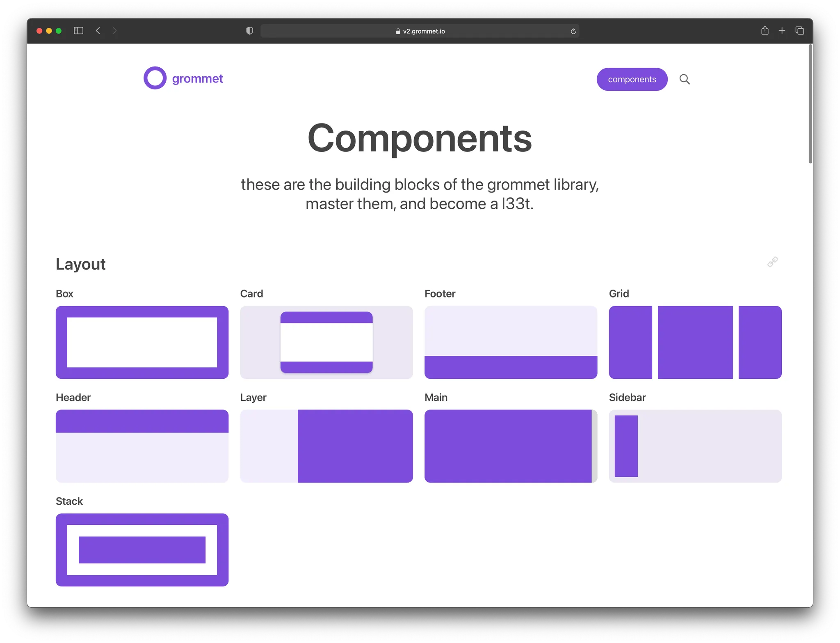
Task: Click the page vertical scrollbar
Action: [x=810, y=104]
